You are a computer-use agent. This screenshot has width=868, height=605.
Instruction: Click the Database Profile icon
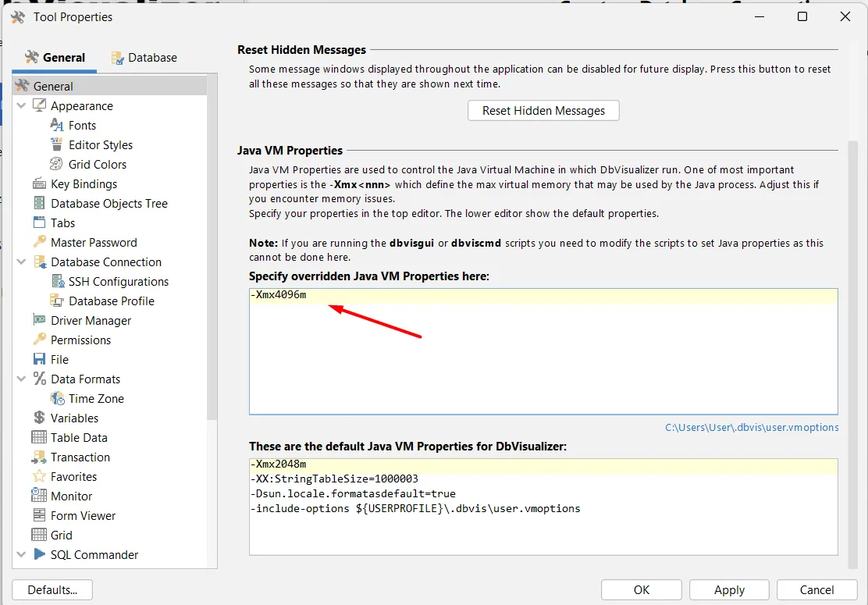[x=57, y=301]
